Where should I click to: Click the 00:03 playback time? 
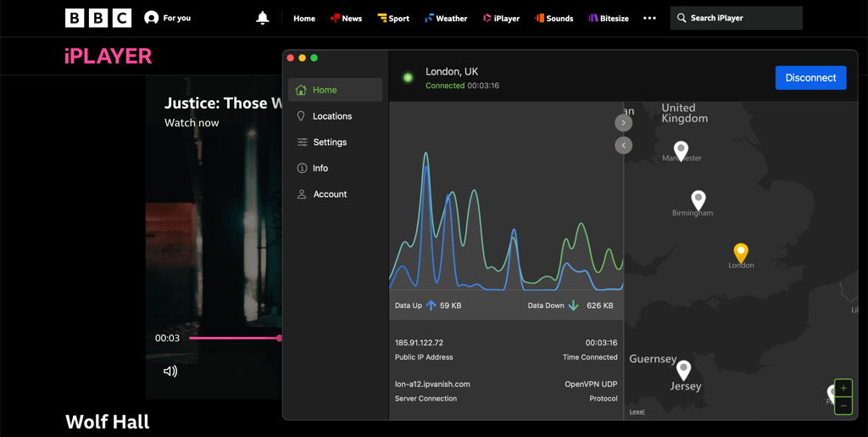[x=167, y=338]
